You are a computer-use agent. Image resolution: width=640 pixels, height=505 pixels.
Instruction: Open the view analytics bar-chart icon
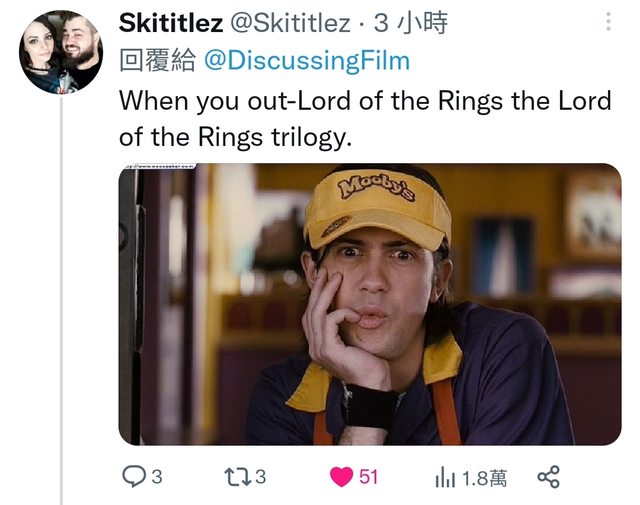pos(445,477)
